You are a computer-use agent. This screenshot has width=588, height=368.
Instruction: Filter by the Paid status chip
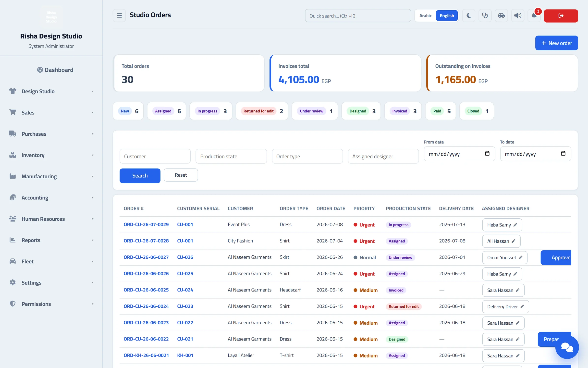[x=441, y=111]
